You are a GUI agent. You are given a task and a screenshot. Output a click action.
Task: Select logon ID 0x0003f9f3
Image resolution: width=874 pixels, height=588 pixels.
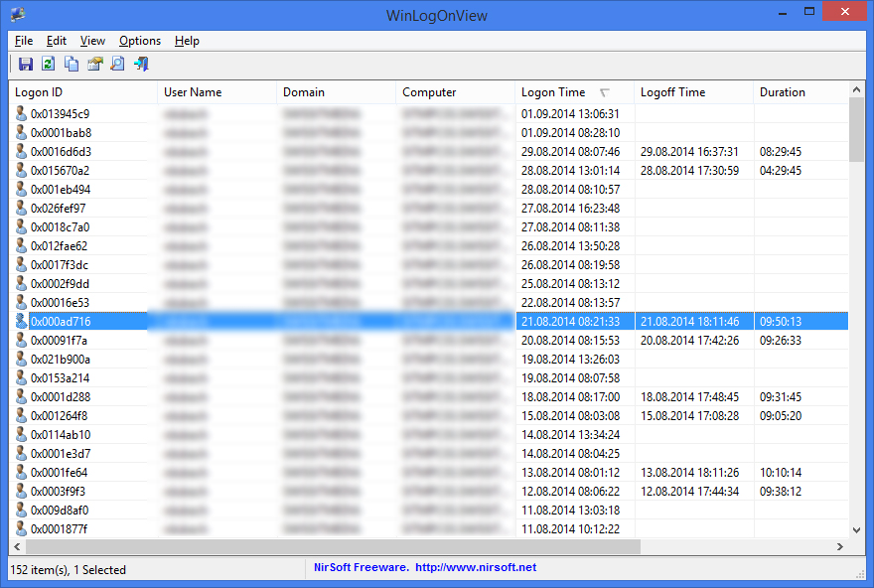tap(58, 492)
